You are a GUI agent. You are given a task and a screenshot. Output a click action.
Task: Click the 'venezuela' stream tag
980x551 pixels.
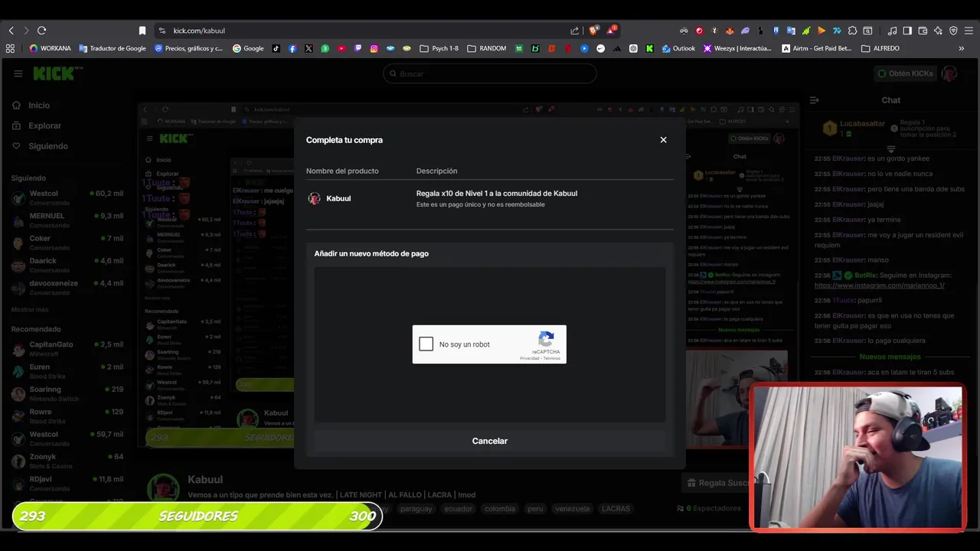tap(572, 509)
